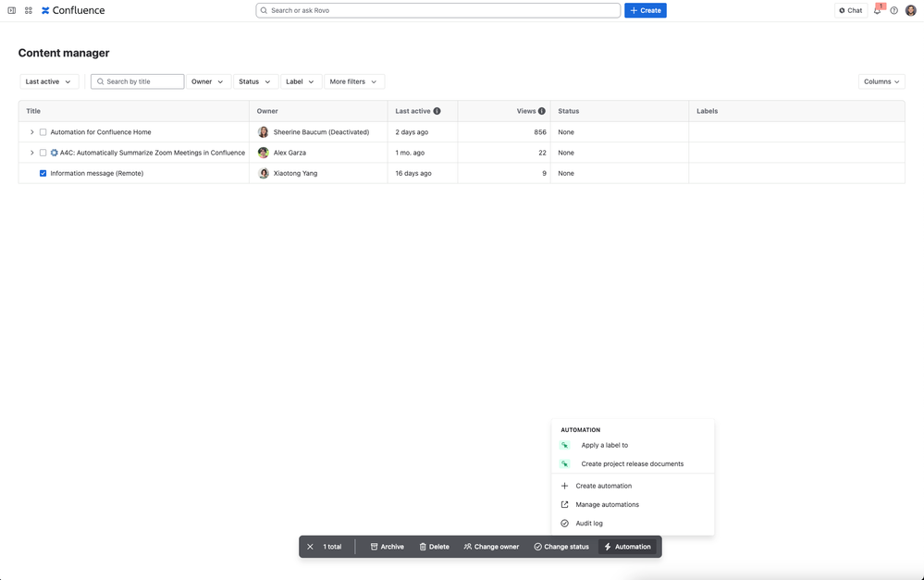Choose Create project release documents
This screenshot has height=580, width=924.
coord(633,463)
